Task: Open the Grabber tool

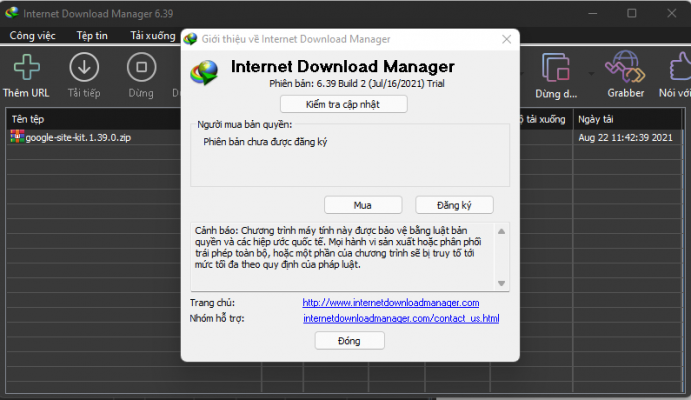Action: (x=625, y=68)
